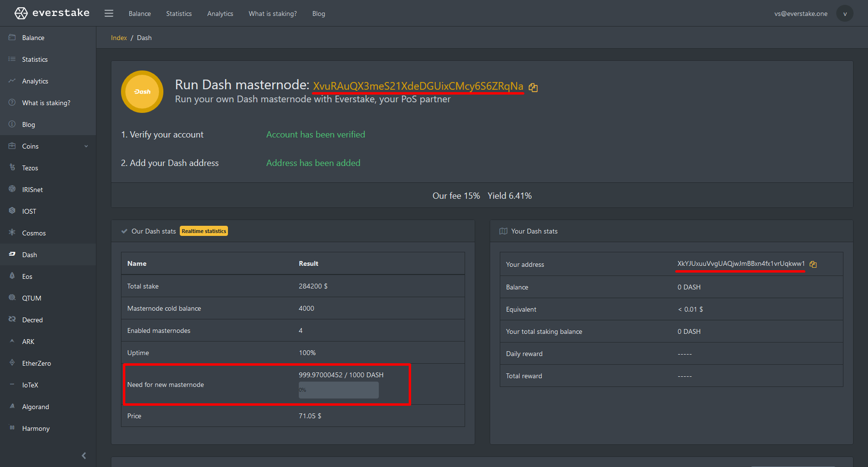Collapse the sidebar with bottom chevron

[84, 455]
